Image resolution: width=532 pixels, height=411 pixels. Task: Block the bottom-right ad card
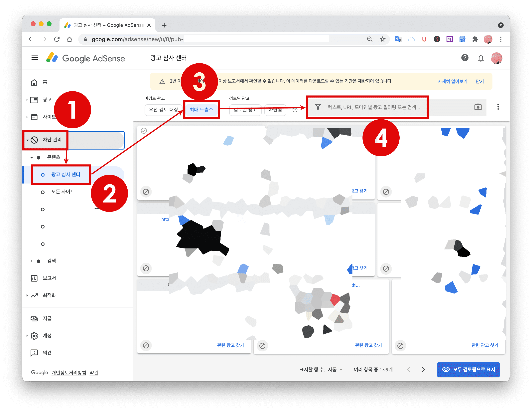tap(400, 346)
